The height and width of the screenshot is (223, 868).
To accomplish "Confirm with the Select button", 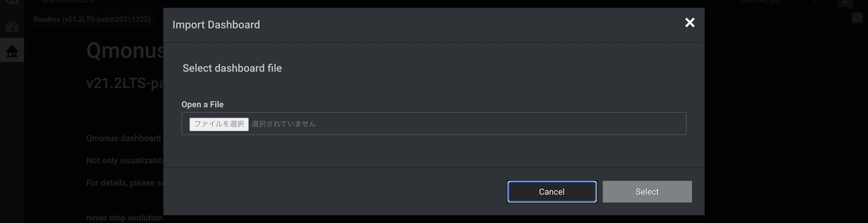I will click(647, 192).
